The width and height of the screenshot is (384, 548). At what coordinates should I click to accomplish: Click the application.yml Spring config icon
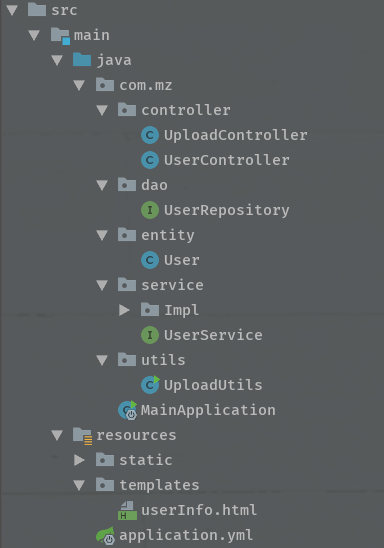106,535
